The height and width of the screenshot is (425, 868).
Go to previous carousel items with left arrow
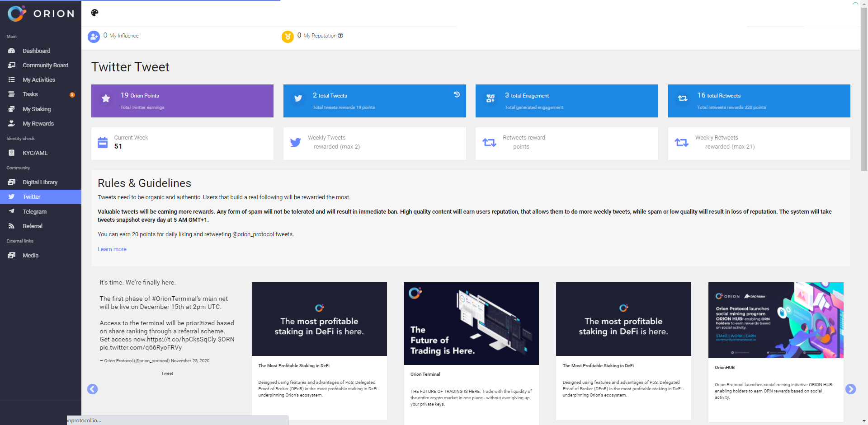pyautogui.click(x=92, y=389)
